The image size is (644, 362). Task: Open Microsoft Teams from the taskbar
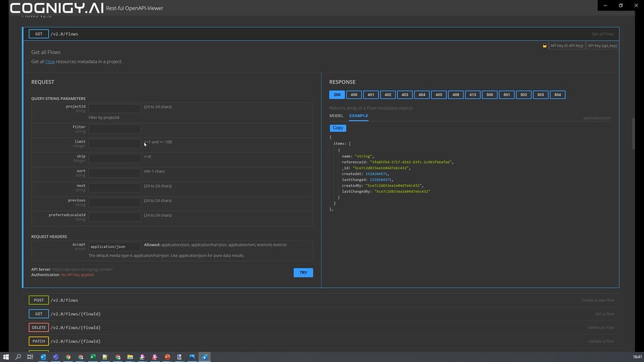click(x=56, y=357)
